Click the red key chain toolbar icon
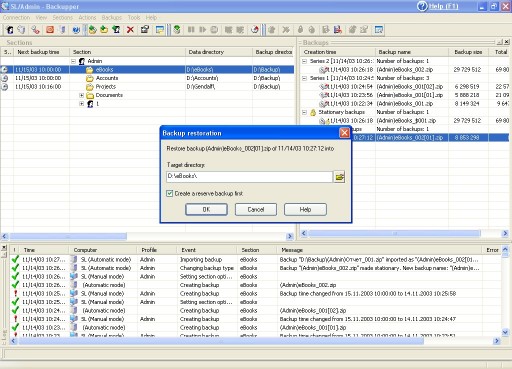 click(35, 30)
